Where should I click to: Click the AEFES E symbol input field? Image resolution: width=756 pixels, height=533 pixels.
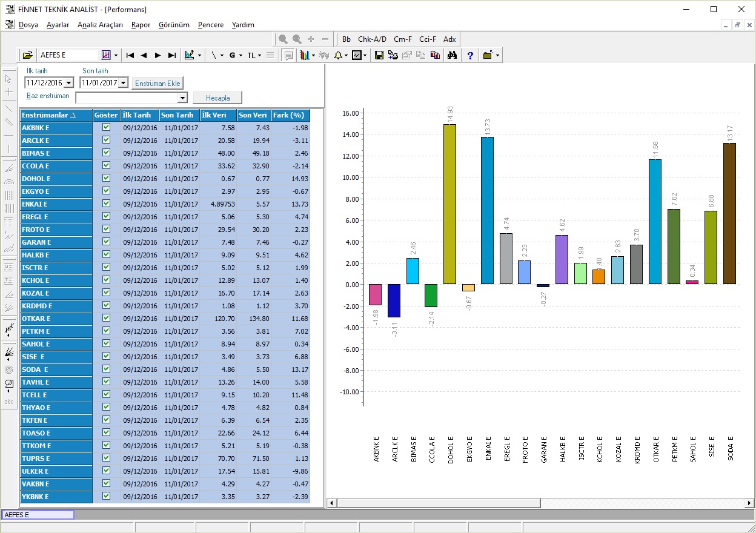(67, 55)
